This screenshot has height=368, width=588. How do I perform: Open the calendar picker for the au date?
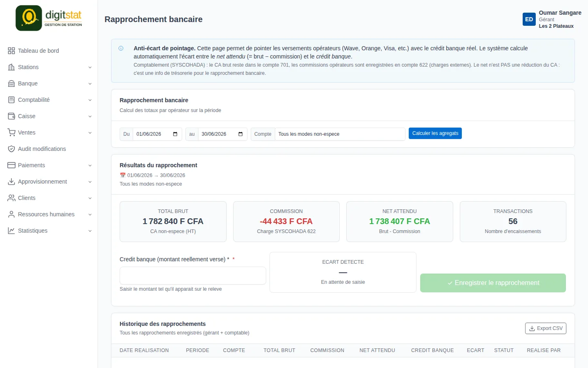pyautogui.click(x=241, y=134)
